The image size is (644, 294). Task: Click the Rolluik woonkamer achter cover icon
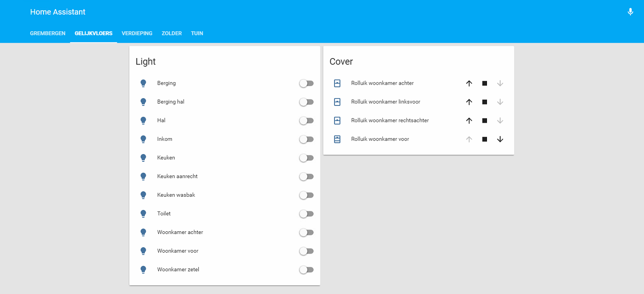(x=337, y=84)
